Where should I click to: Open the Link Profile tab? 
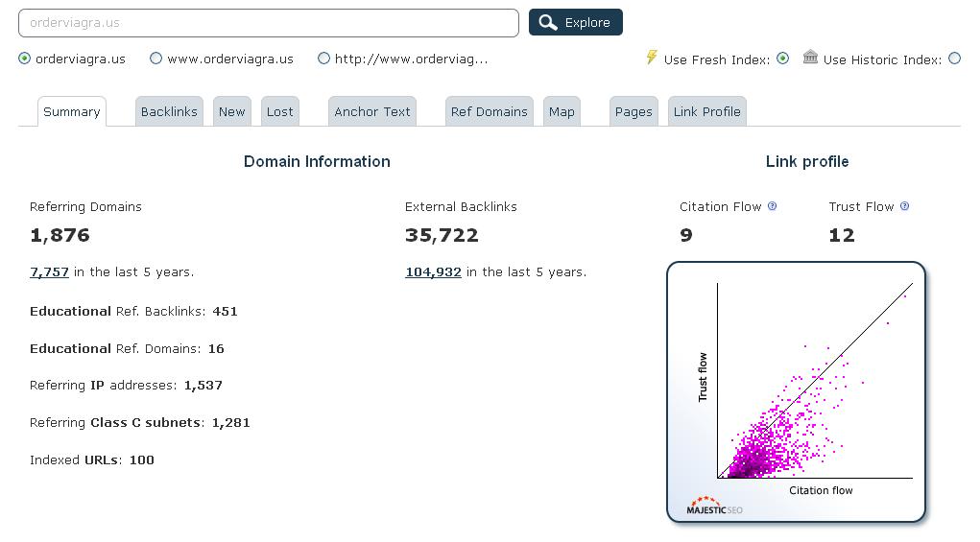706,112
